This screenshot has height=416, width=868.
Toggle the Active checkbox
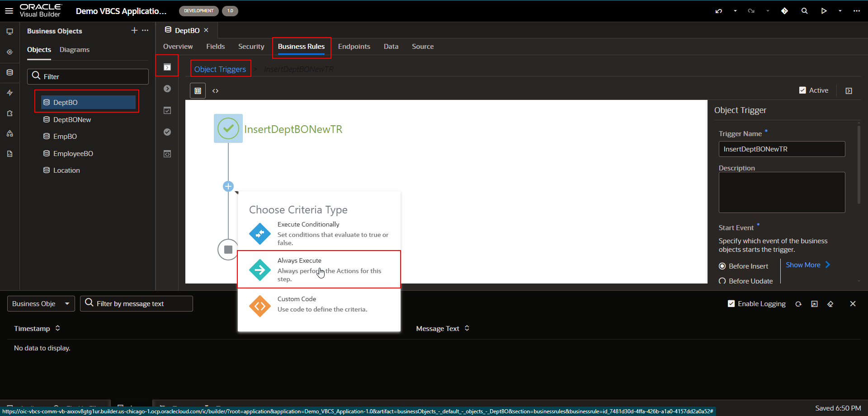[x=802, y=90]
